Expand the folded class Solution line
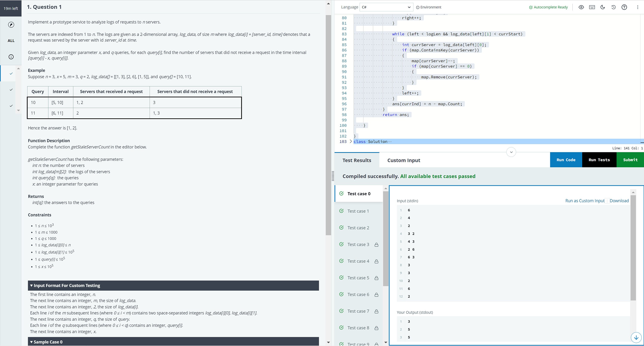The image size is (644, 346). (x=351, y=141)
